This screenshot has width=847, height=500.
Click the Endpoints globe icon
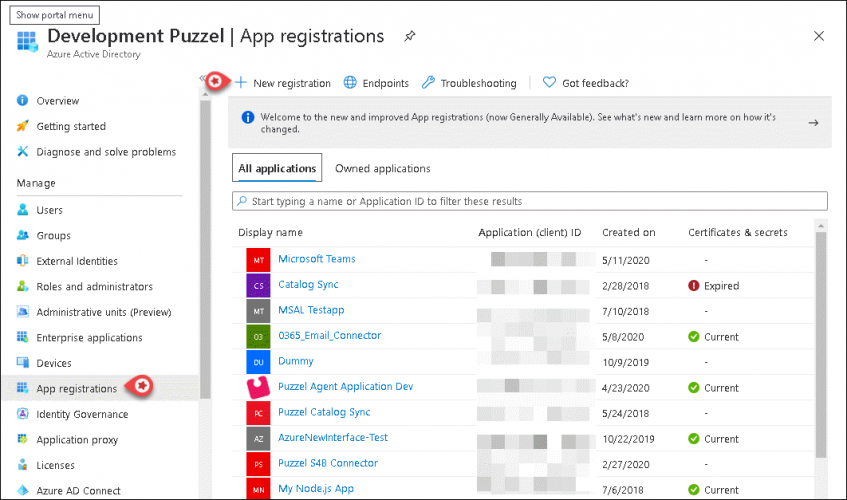(x=350, y=83)
